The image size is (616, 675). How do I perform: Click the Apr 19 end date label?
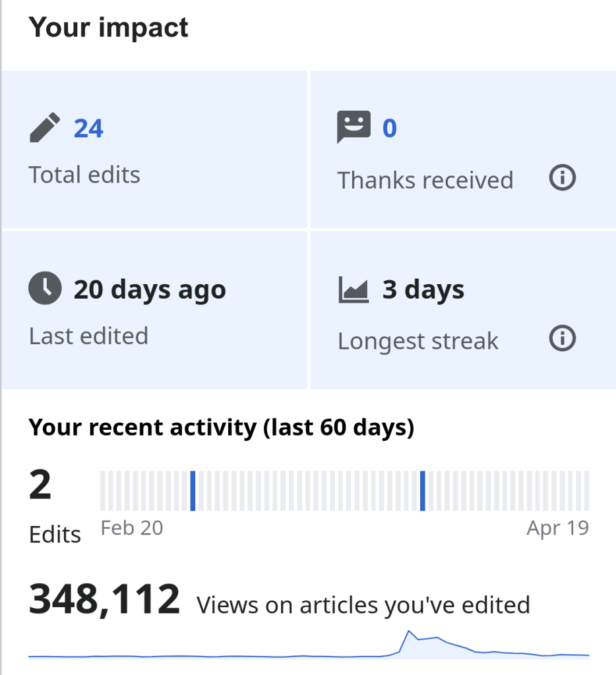[557, 528]
